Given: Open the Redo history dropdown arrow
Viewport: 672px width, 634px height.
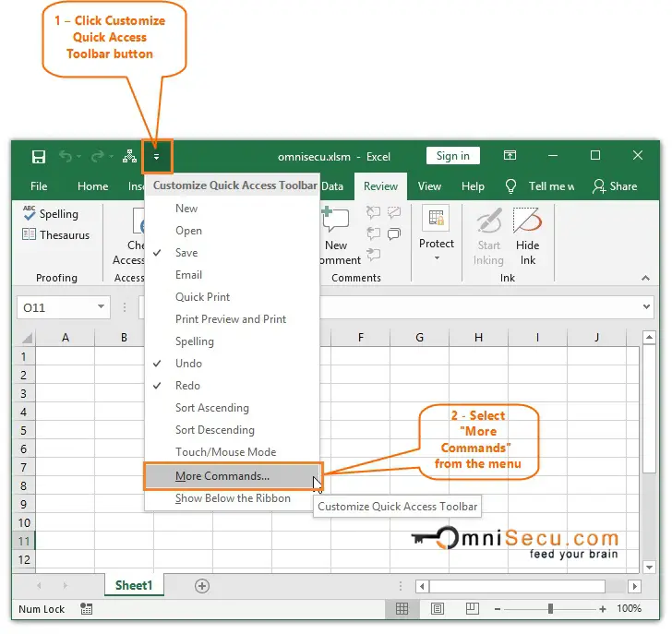Looking at the screenshot, I should pyautogui.click(x=111, y=157).
